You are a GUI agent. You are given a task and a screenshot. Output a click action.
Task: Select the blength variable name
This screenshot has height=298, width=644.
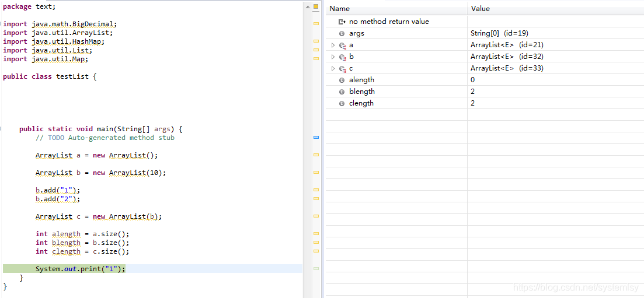(x=362, y=92)
